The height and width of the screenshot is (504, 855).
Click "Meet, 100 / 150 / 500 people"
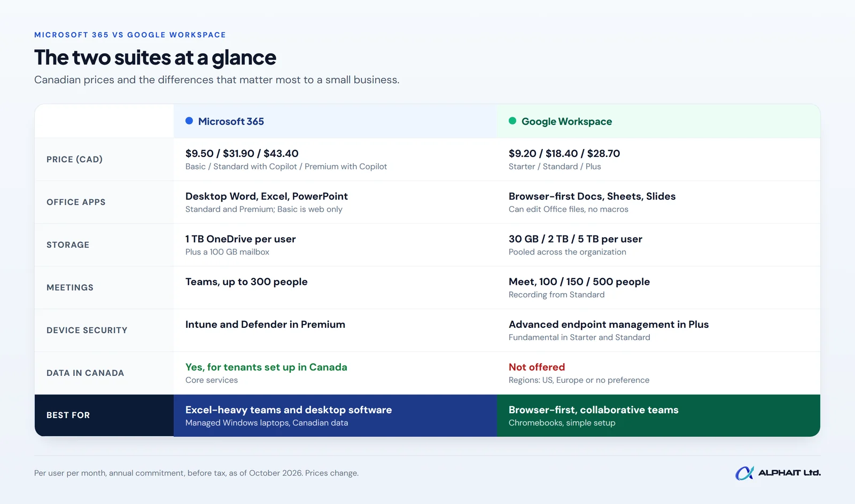pos(579,281)
